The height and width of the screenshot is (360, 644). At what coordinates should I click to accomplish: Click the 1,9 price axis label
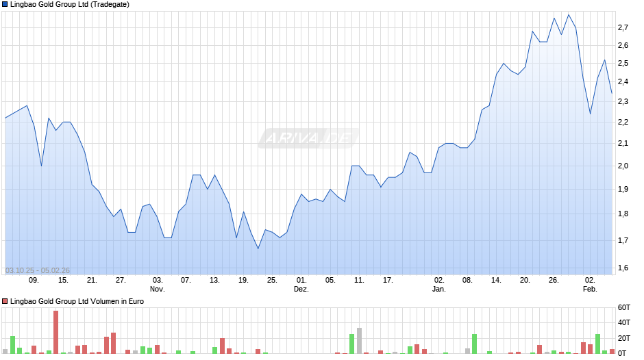pos(623,189)
